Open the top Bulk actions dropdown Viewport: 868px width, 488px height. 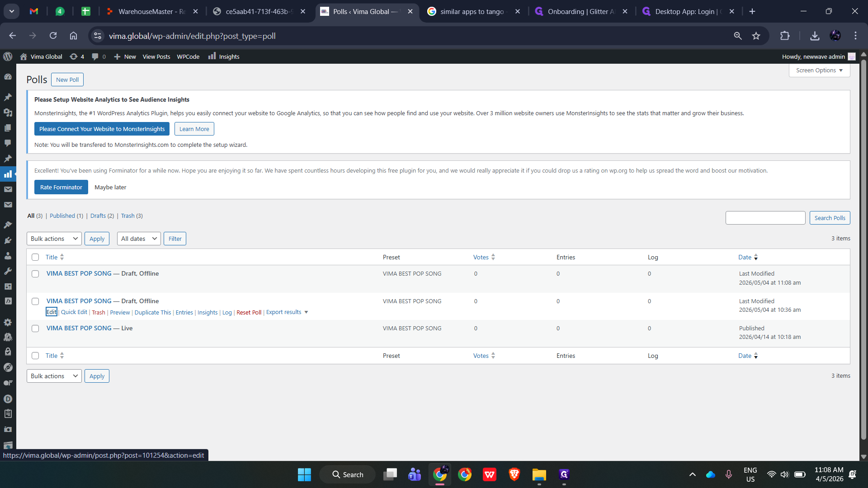pos(54,239)
